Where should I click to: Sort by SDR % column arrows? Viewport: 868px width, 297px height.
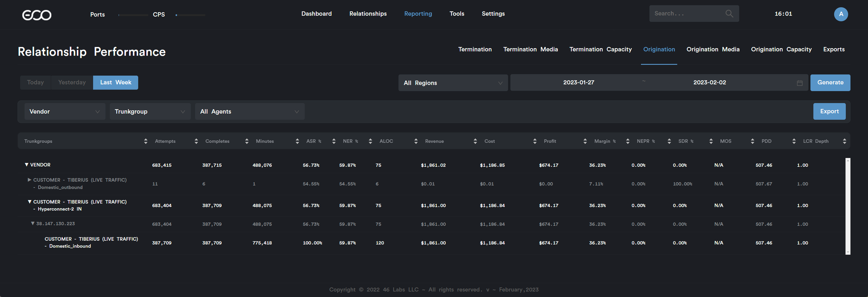click(711, 141)
